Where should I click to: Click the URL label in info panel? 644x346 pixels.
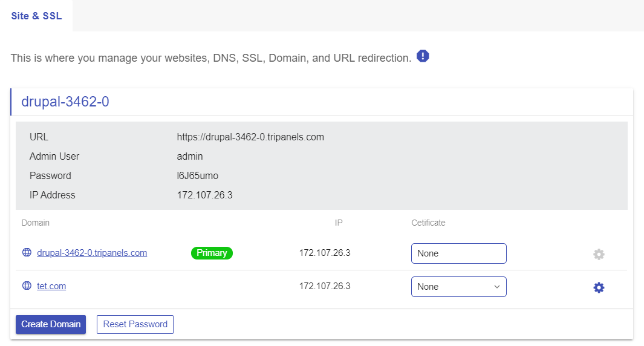click(39, 137)
